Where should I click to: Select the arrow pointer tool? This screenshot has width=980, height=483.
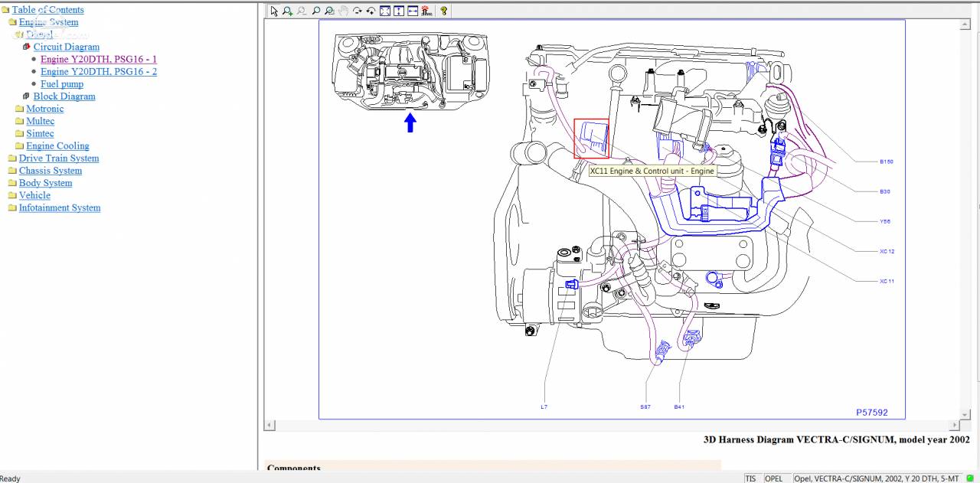coord(274,11)
